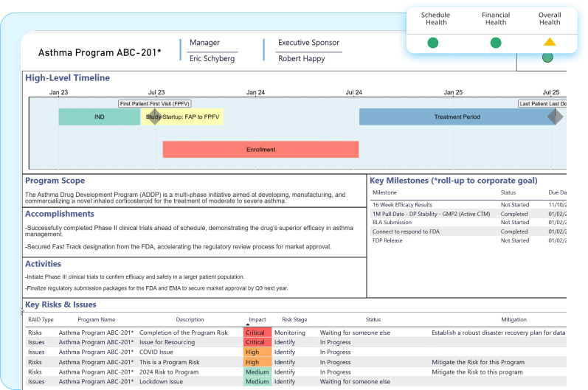This screenshot has height=390, width=588.
Task: Sort table by Risk Stage column header
Action: point(294,320)
